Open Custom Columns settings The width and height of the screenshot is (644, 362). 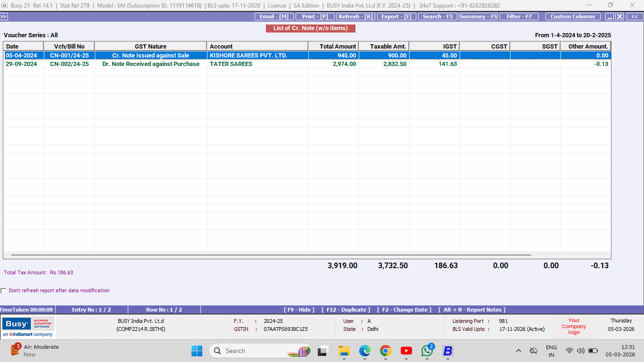coord(573,16)
